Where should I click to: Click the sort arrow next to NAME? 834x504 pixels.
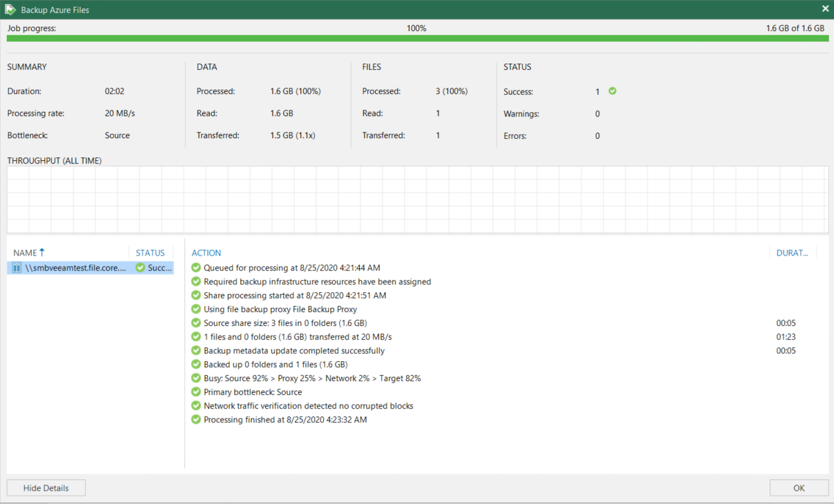[x=42, y=253]
